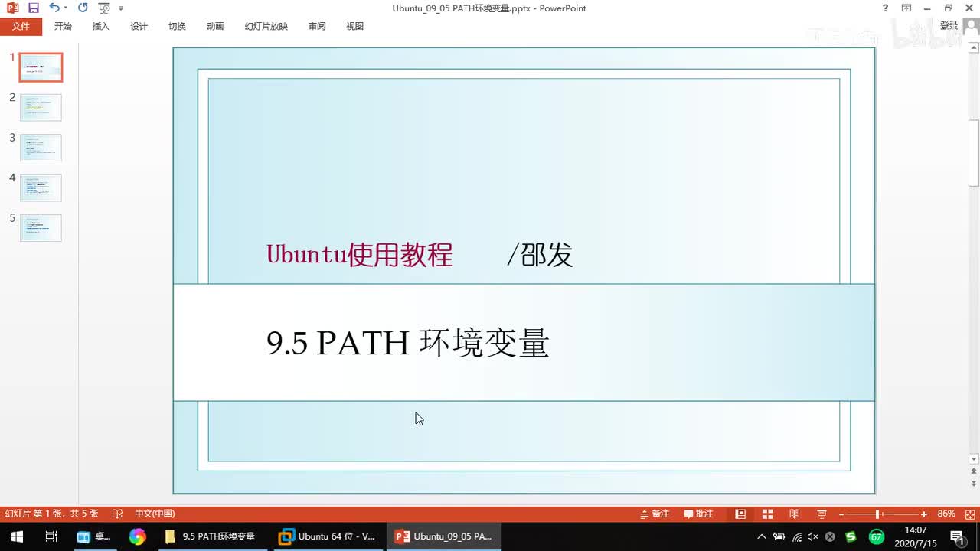The width and height of the screenshot is (980, 551).
Task: Click the 桌... taskbar item
Action: [x=94, y=536]
